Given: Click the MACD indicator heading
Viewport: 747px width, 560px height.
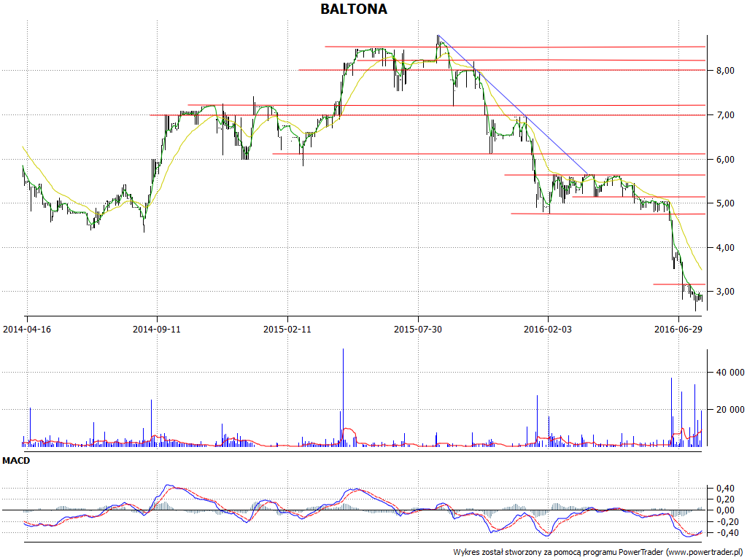Looking at the screenshot, I should 16,461.
